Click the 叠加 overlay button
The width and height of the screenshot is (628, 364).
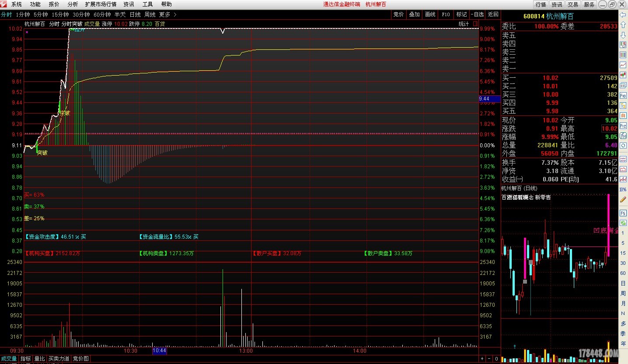click(x=414, y=14)
